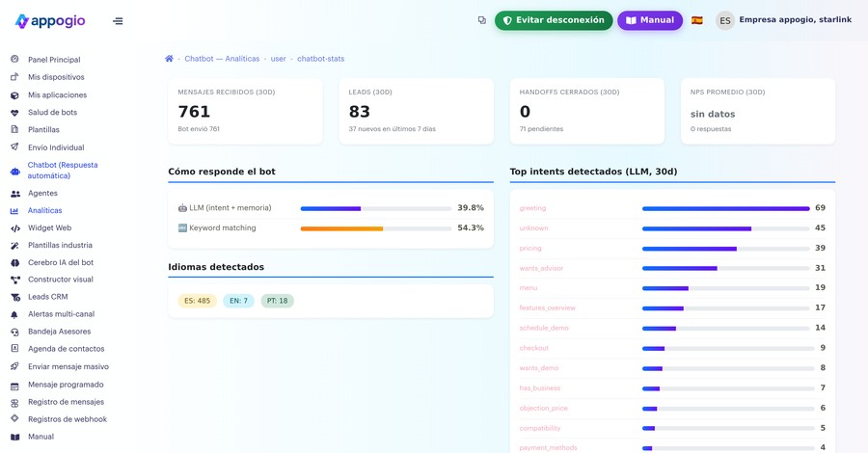The image size is (868, 453).
Task: Click the appogio logo
Action: pos(50,21)
